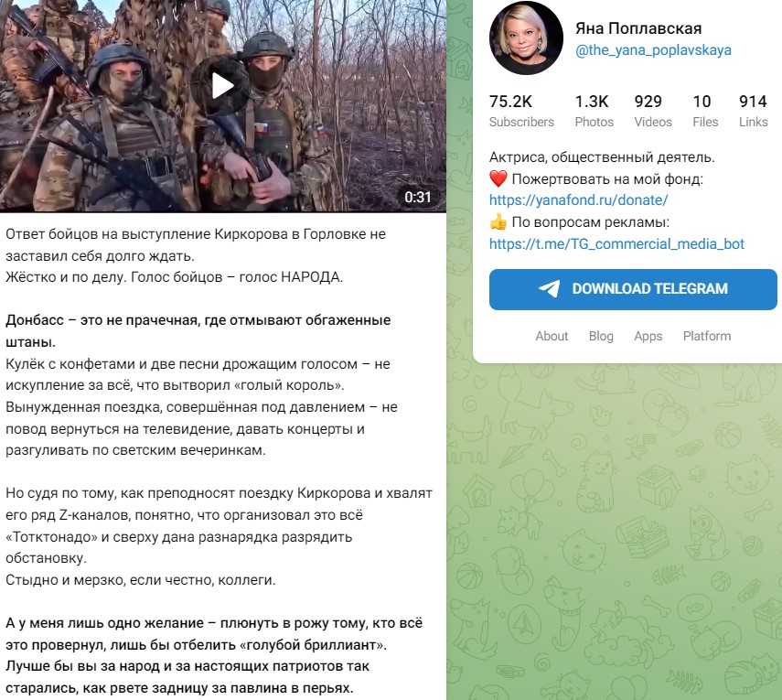The image size is (782, 700).
Task: Select the 1.3K Photos counter
Action: pyautogui.click(x=594, y=112)
